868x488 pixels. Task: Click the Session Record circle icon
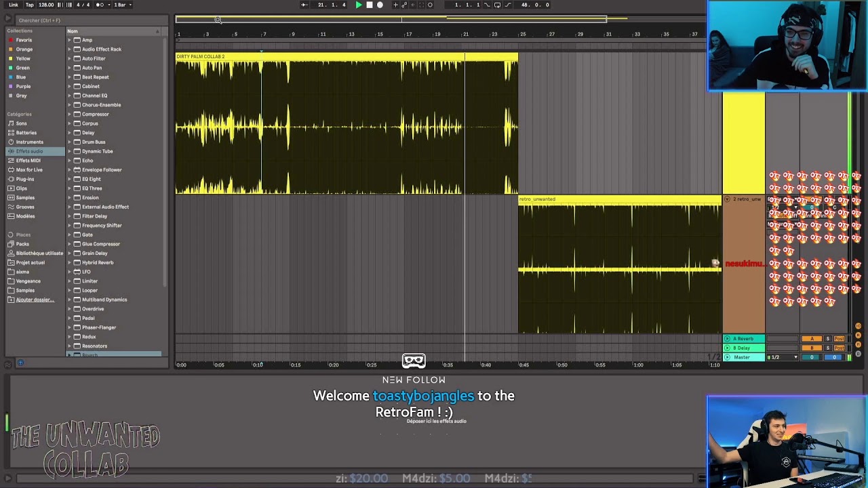coord(430,5)
